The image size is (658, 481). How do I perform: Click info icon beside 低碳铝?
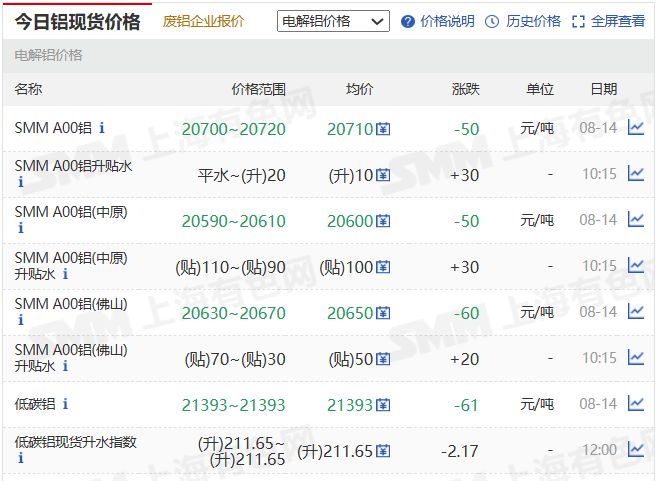[66, 404]
